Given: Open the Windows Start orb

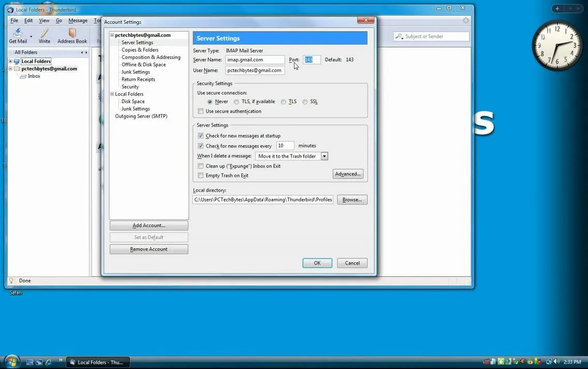Looking at the screenshot, I should [11, 362].
